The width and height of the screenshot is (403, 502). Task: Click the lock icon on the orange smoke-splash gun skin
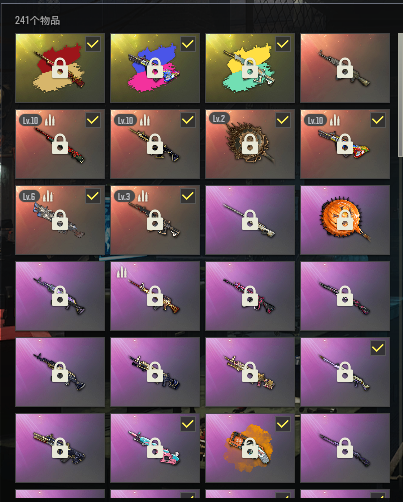(250, 448)
